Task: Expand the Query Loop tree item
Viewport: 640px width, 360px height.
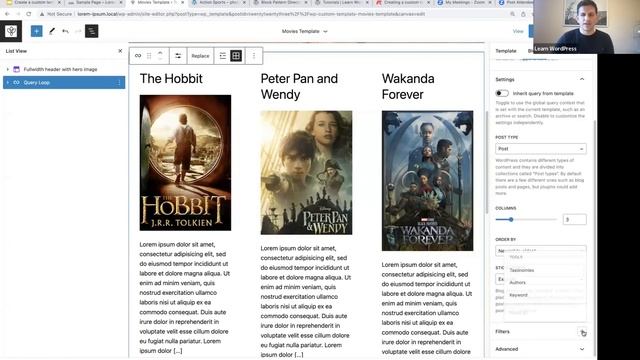Action: 7,82
